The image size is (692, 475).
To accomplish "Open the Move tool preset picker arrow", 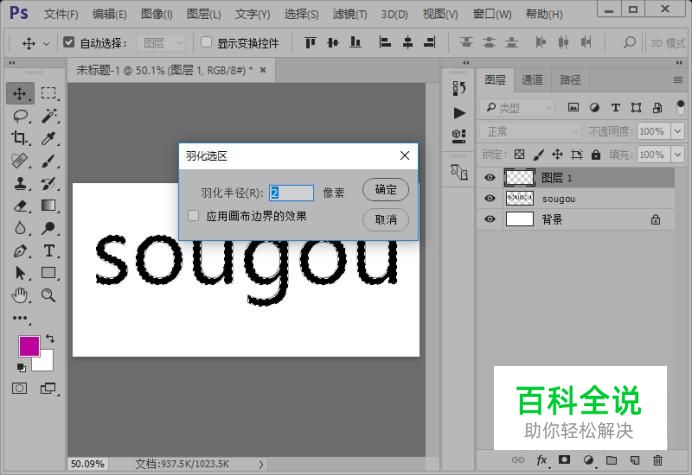I will coord(46,43).
